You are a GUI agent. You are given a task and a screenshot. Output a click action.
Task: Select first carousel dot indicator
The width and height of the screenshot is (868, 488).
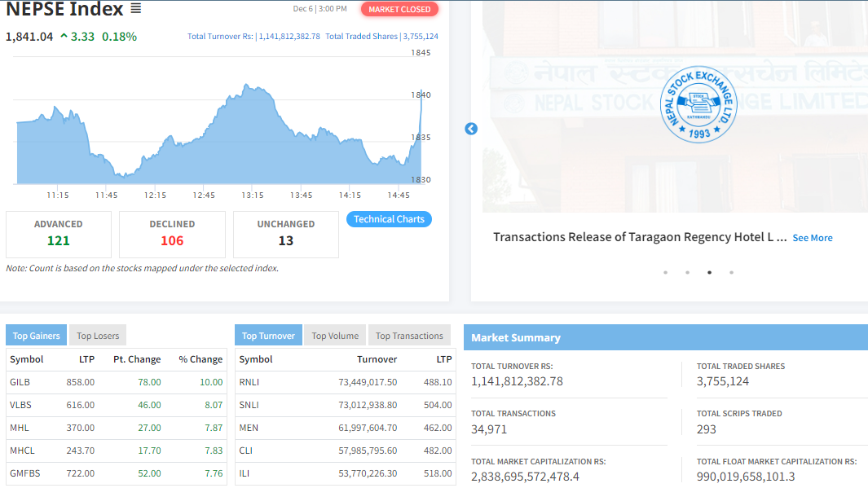click(665, 272)
